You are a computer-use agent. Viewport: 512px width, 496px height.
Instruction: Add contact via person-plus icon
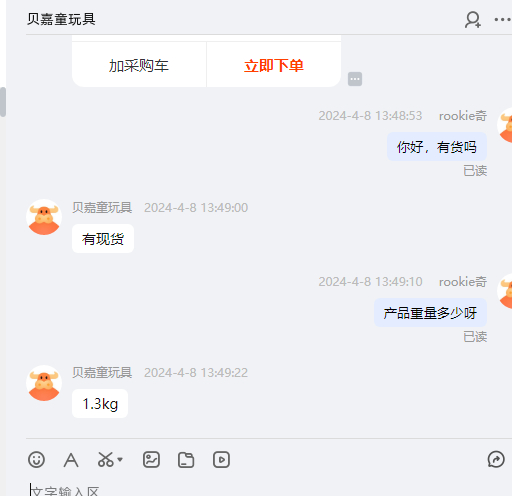tap(473, 20)
